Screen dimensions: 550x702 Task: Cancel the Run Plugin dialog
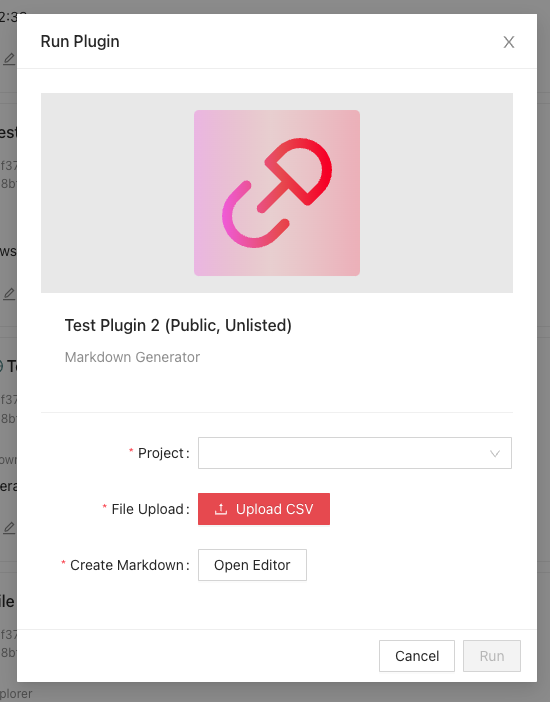click(x=417, y=656)
